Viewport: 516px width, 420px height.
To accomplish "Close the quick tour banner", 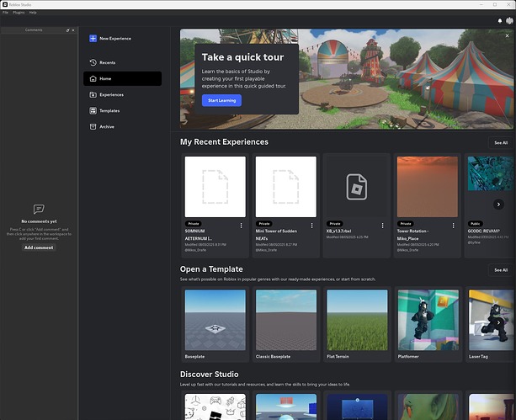I will click(507, 35).
